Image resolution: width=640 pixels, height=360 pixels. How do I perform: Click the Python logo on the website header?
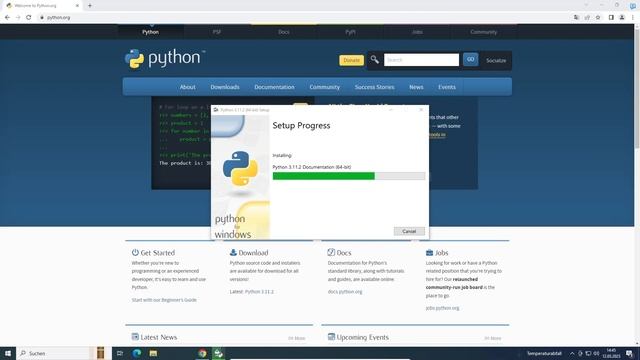point(164,59)
